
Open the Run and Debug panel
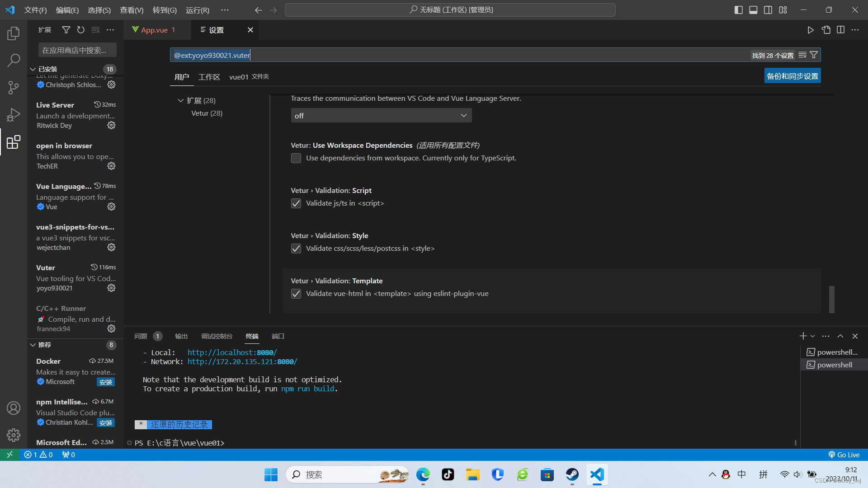tap(13, 114)
